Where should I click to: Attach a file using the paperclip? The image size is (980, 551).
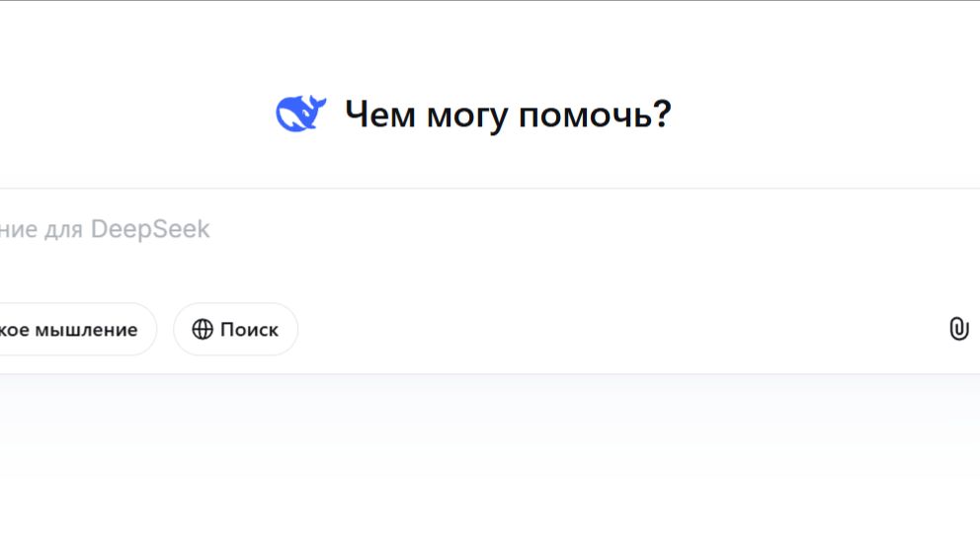coord(958,329)
